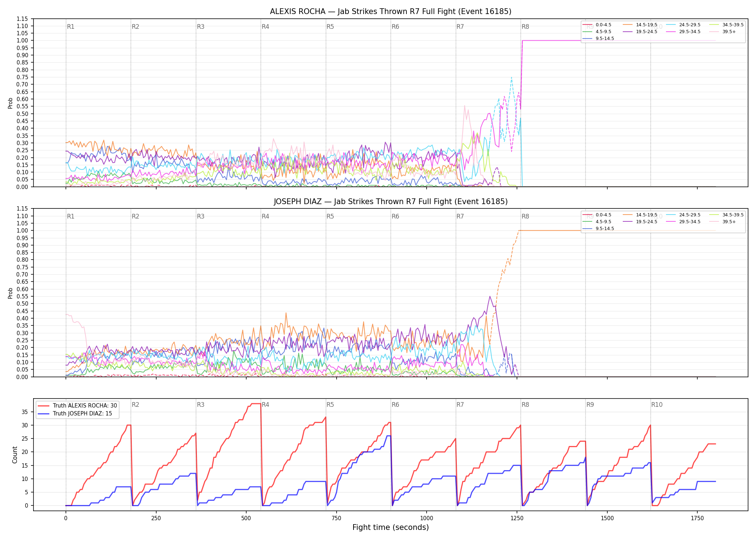Click R9 round label in Count chart
756x540 pixels.
coord(590,405)
